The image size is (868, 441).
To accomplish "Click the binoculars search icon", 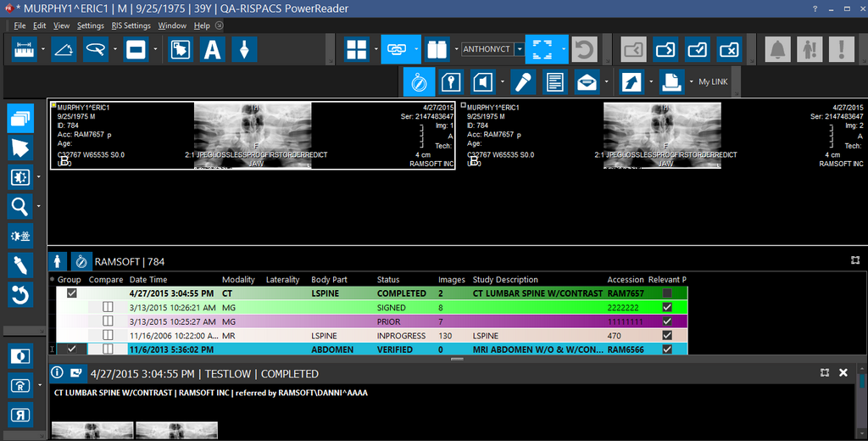I will (437, 50).
